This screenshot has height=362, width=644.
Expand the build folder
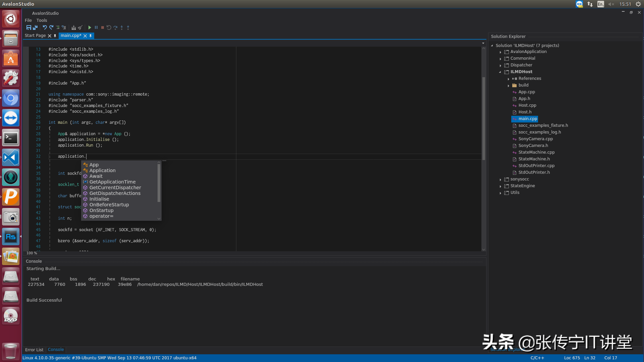(x=509, y=86)
